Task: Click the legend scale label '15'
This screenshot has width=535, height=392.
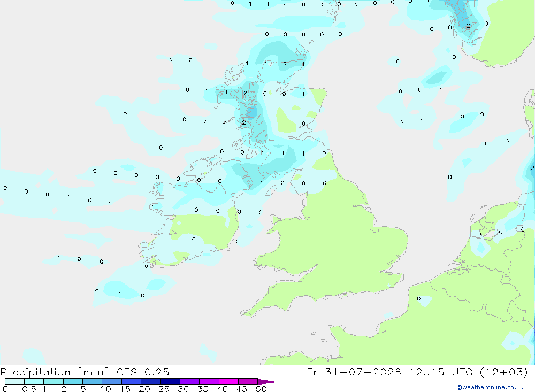Action: click(x=125, y=389)
